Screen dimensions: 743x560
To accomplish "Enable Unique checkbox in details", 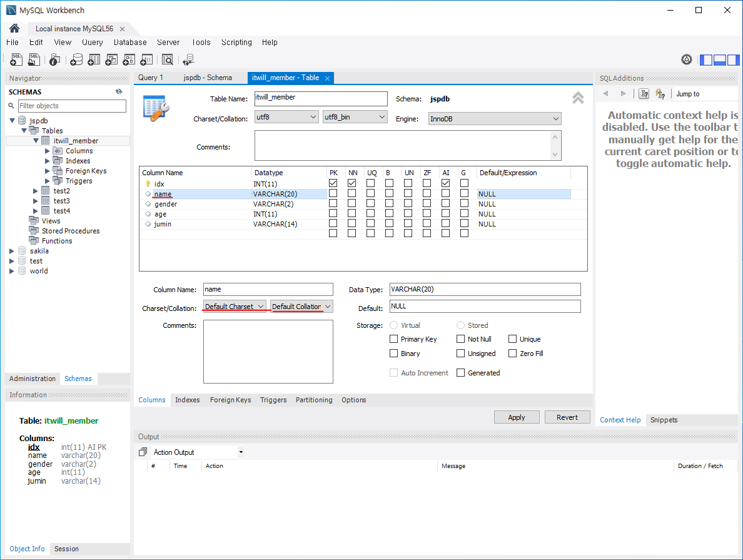I will tap(512, 339).
